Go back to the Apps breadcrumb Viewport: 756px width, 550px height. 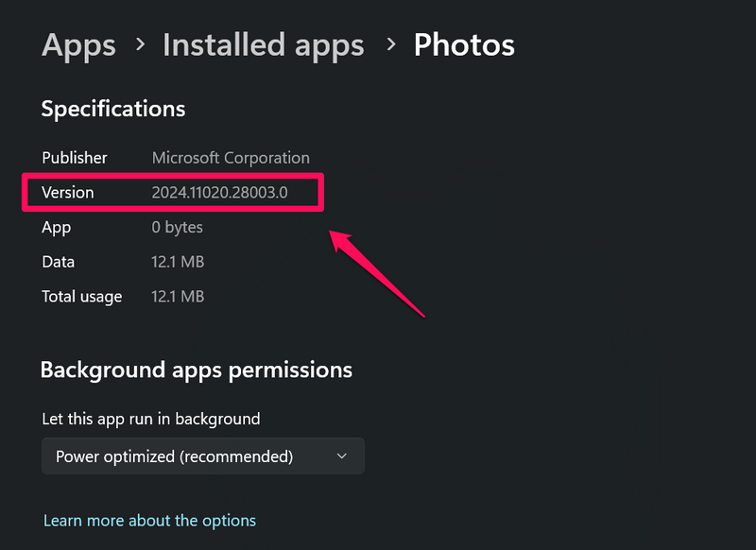pos(78,45)
